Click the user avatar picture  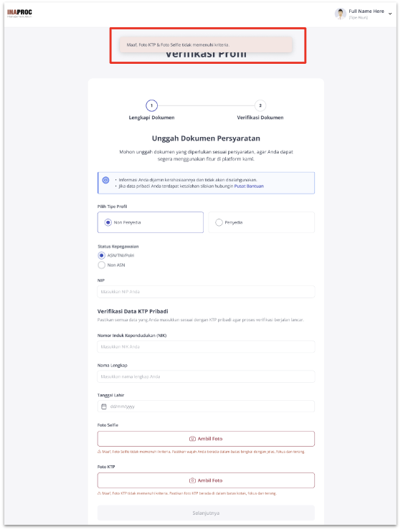click(340, 14)
